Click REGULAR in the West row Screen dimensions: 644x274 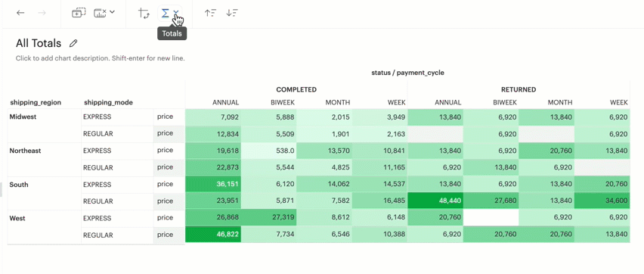point(98,235)
